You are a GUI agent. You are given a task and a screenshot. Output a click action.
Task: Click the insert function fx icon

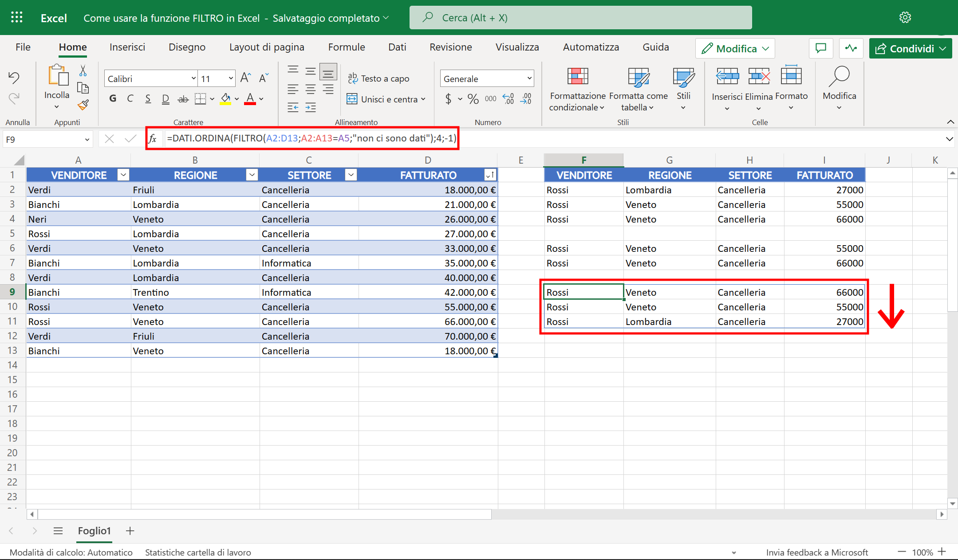153,139
